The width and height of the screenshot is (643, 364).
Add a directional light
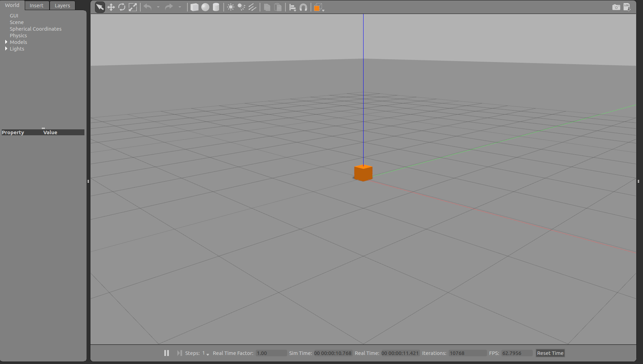252,7
